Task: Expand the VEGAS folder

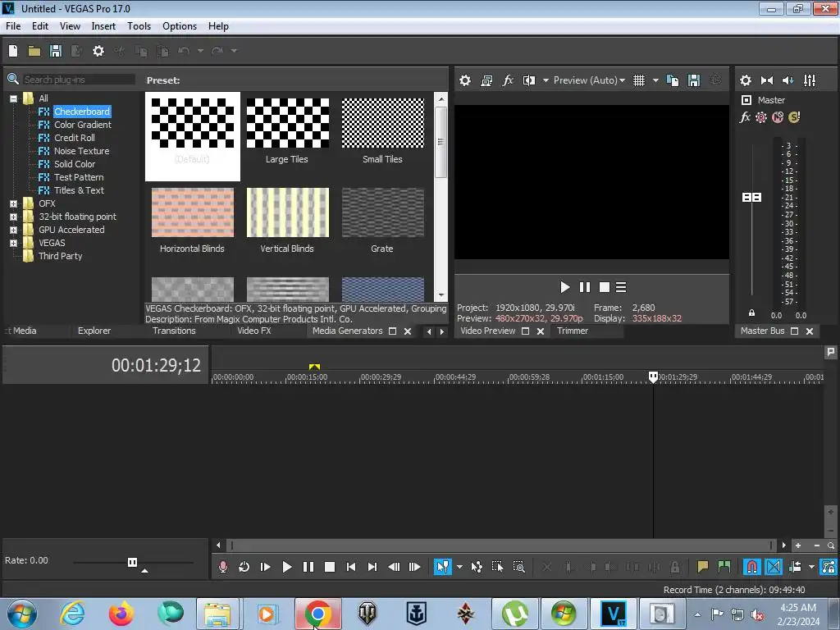Action: coord(13,243)
